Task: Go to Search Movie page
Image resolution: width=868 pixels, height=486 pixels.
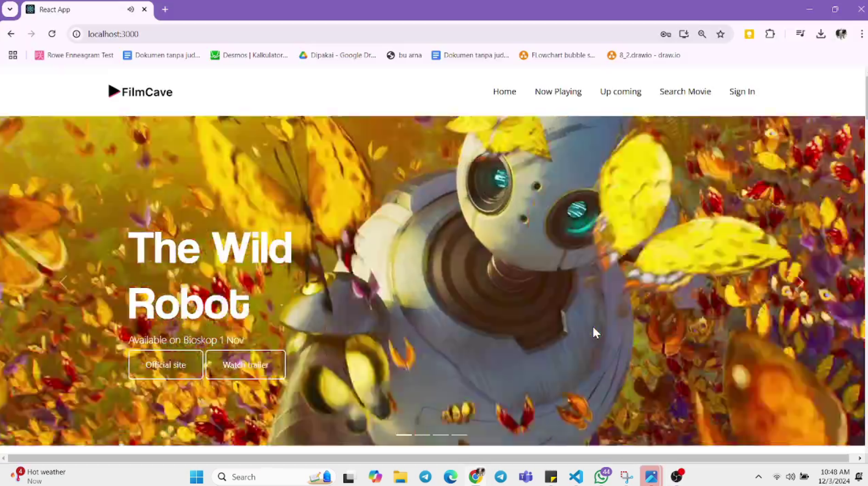Action: pyautogui.click(x=685, y=91)
